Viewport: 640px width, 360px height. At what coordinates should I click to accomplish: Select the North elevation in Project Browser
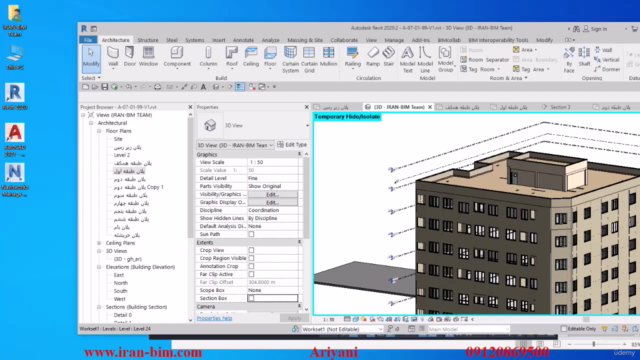(120, 283)
